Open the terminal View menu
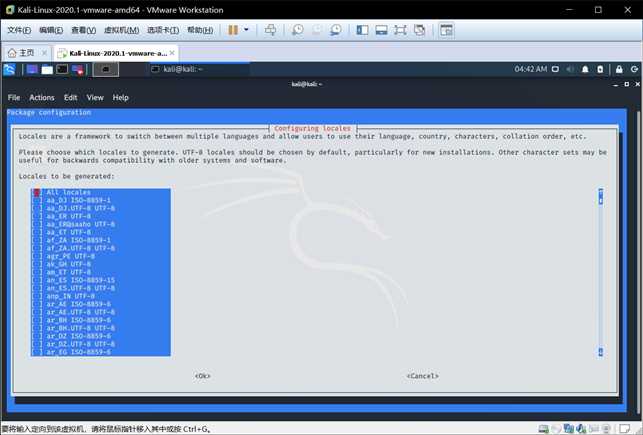This screenshot has height=435, width=643. [95, 98]
